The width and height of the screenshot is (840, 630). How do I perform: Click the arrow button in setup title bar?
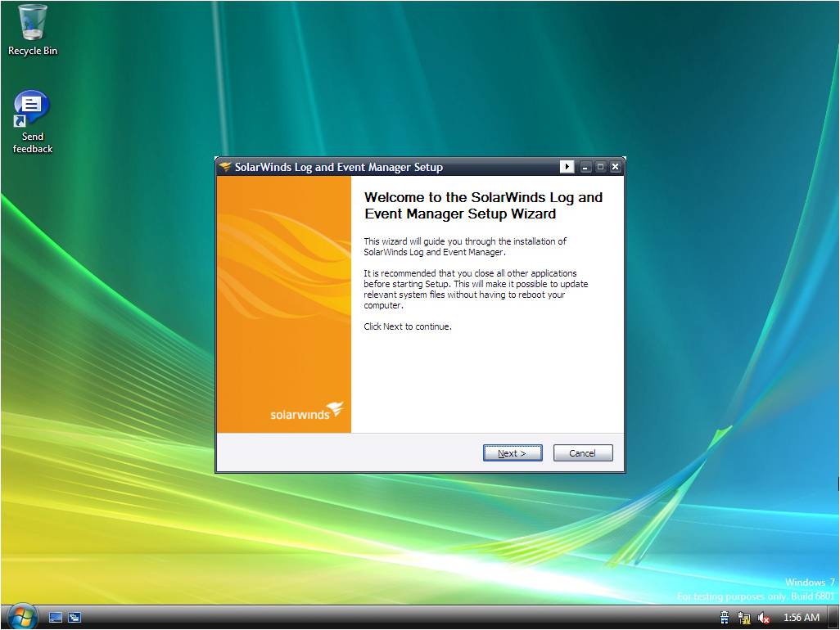pos(567,166)
